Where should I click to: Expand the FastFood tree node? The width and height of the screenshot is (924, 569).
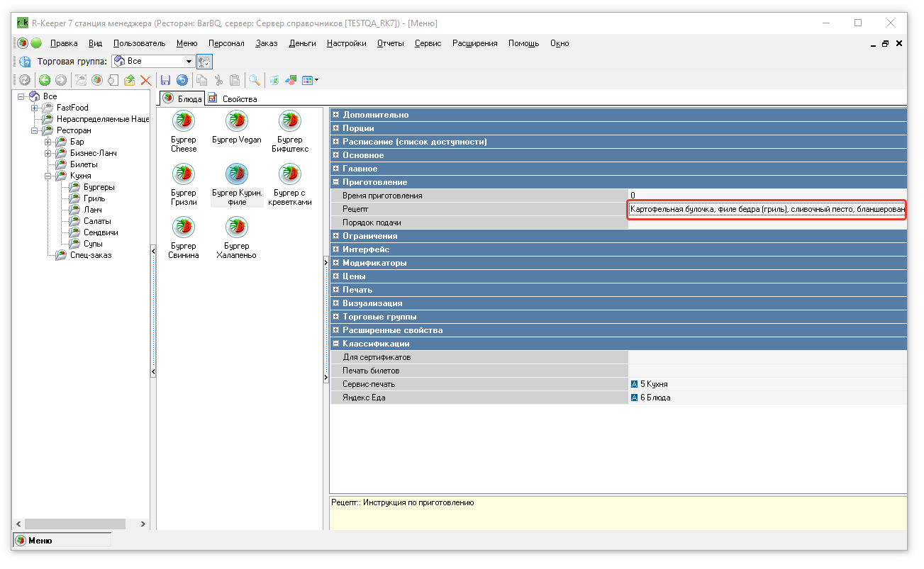(34, 108)
